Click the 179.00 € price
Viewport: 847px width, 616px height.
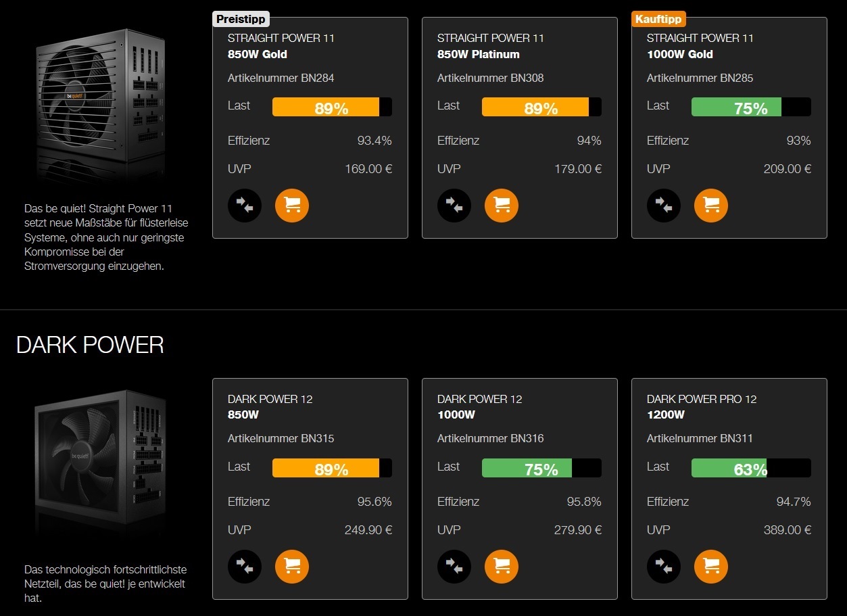click(x=578, y=169)
